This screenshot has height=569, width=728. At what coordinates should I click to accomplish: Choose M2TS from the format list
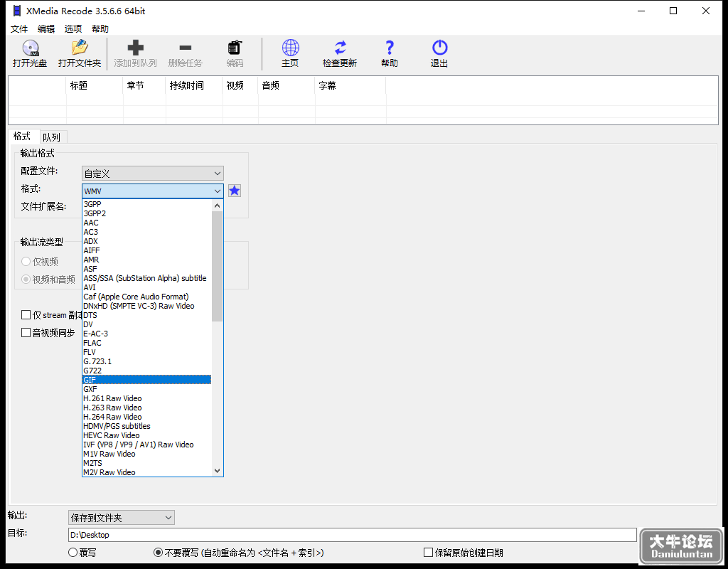(146, 463)
